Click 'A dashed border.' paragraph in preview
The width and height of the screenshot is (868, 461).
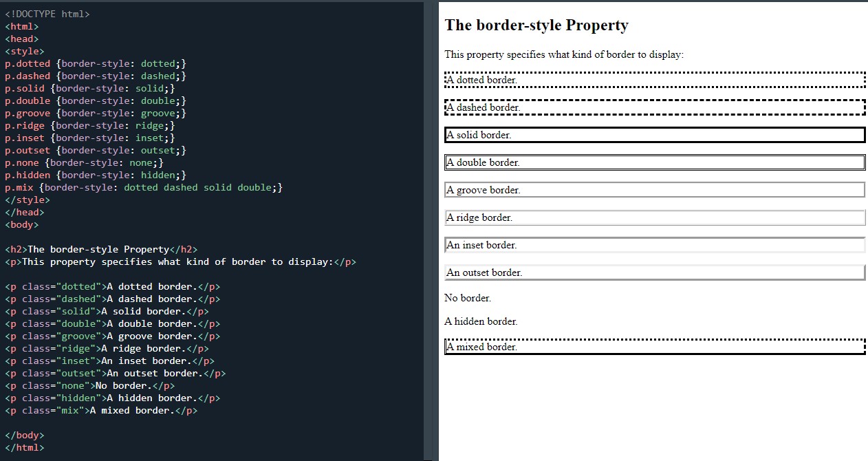[x=655, y=107]
